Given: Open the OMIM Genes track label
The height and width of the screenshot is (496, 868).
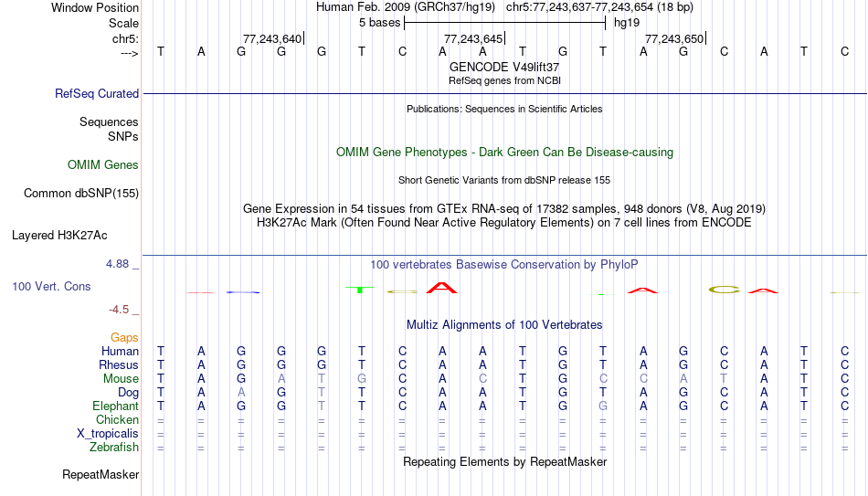Looking at the screenshot, I should coord(103,165).
